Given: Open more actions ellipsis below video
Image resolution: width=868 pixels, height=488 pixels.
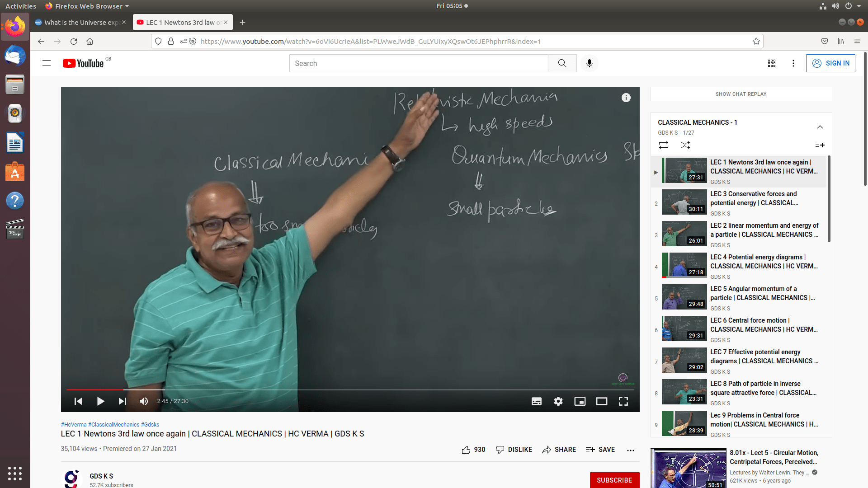Looking at the screenshot, I should (631, 450).
